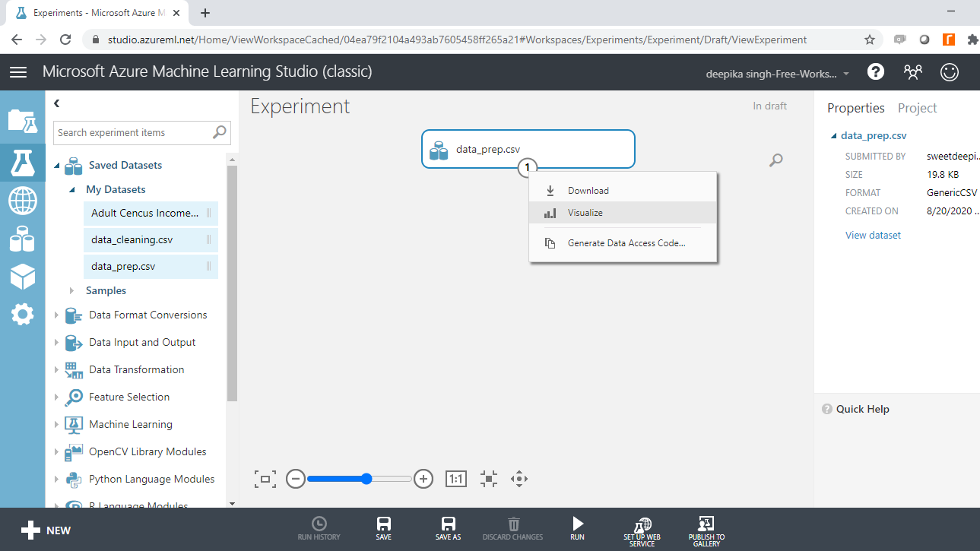Screen dimensions: 980x551
Task: Collapse data_prep.csv properties section
Action: coord(834,136)
